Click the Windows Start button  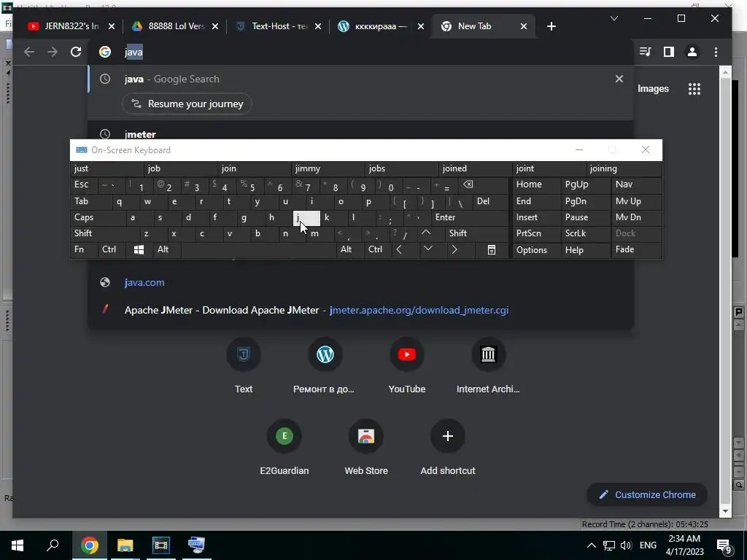[x=18, y=545]
